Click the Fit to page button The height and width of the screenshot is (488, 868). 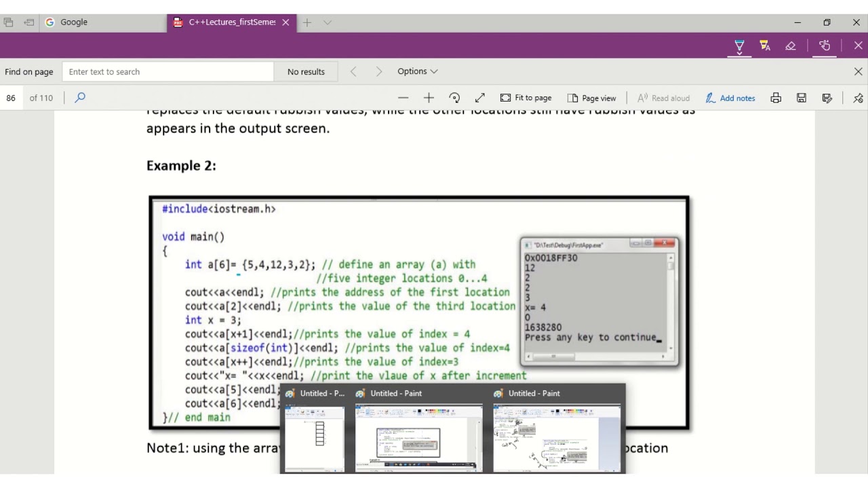tap(526, 98)
